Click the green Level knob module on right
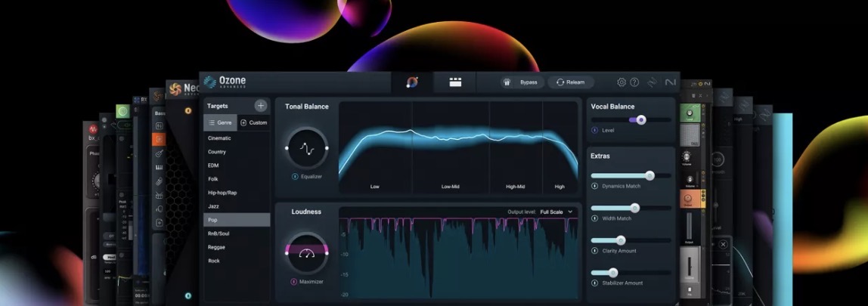This screenshot has width=868, height=306. (x=690, y=113)
